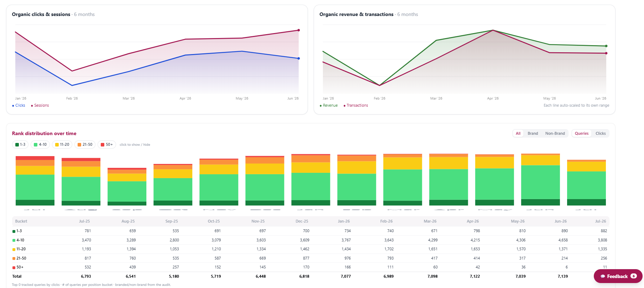Viewport: 644px width, 288px height.
Task: Click the auto-scaled range note text
Action: tap(576, 105)
